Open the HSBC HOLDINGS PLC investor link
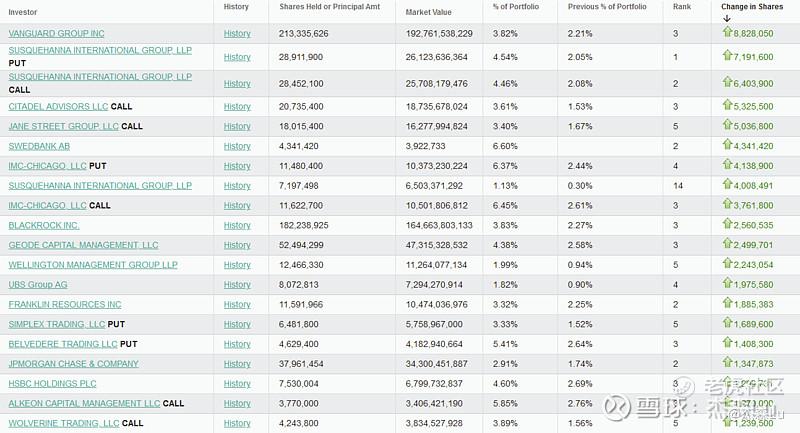800x433 pixels. click(x=52, y=384)
